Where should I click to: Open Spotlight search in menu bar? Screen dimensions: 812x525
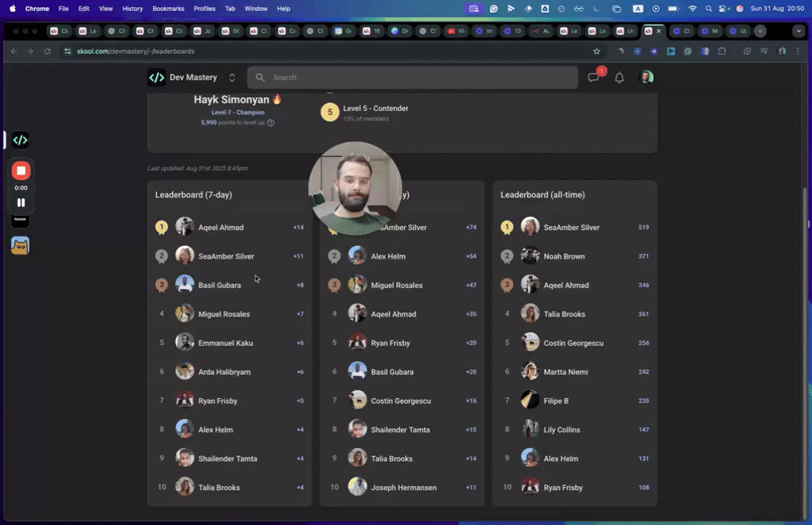click(x=708, y=9)
